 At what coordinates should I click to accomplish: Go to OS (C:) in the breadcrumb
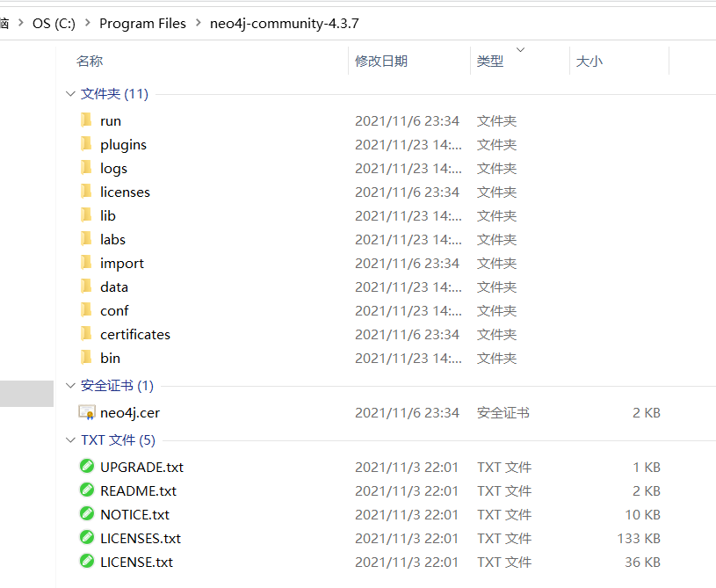click(54, 24)
